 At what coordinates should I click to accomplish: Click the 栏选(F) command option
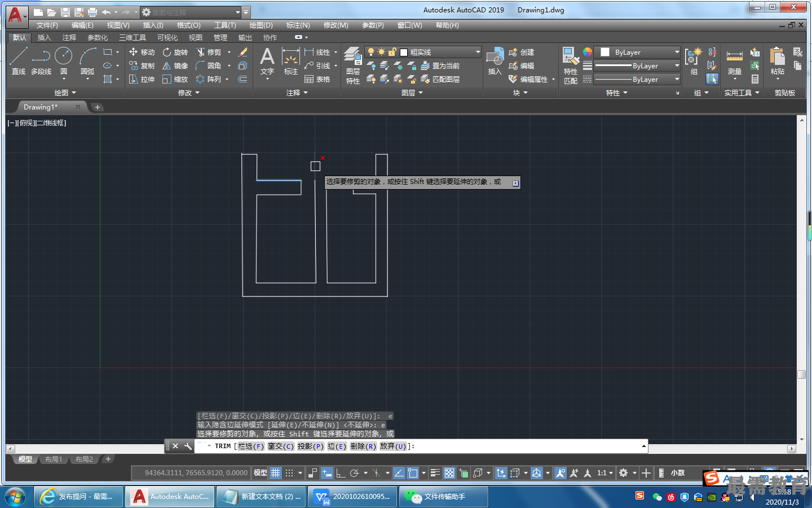pyautogui.click(x=251, y=446)
